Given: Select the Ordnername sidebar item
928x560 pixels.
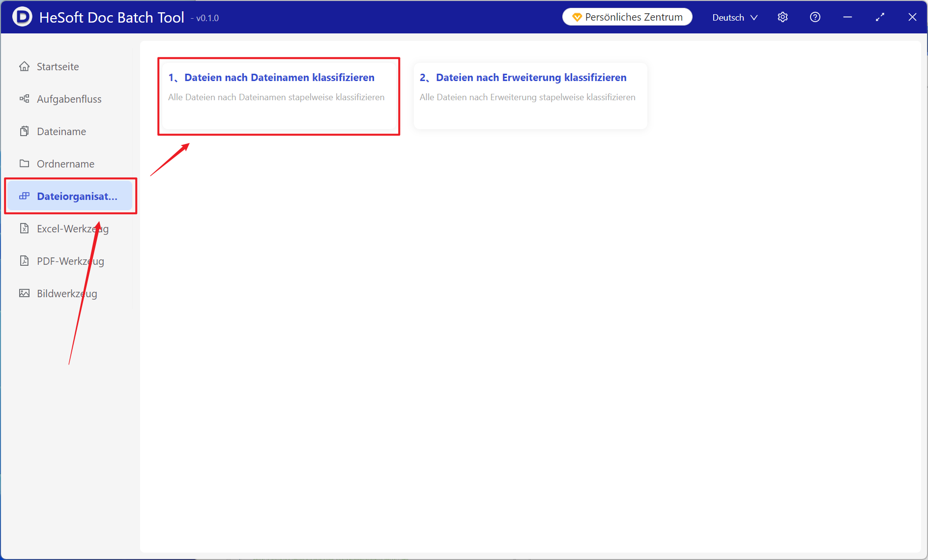Looking at the screenshot, I should pyautogui.click(x=69, y=164).
